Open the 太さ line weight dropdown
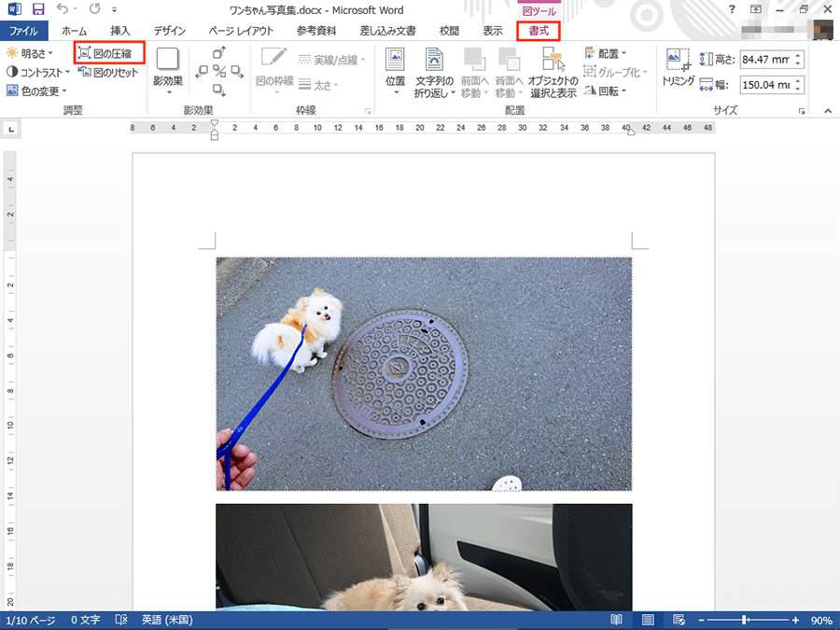The height and width of the screenshot is (630, 840). (319, 85)
